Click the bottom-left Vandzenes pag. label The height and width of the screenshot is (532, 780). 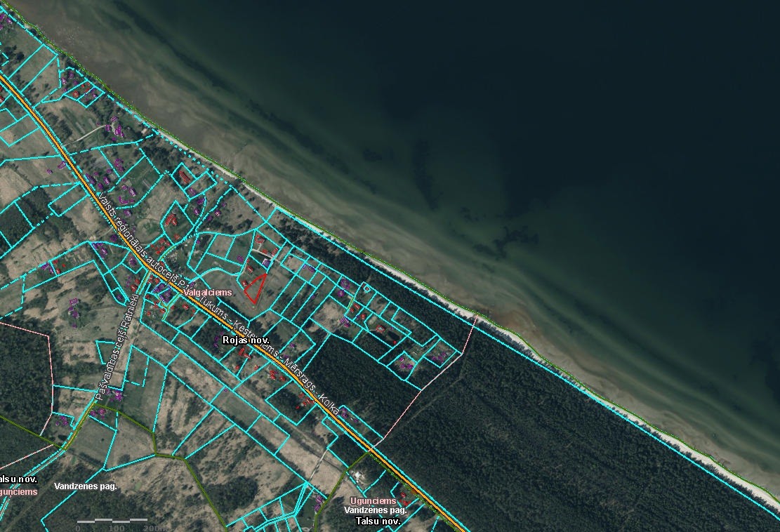coord(86,486)
